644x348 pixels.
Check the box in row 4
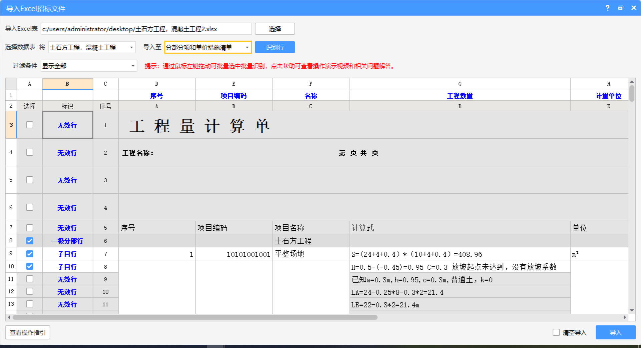click(x=30, y=152)
